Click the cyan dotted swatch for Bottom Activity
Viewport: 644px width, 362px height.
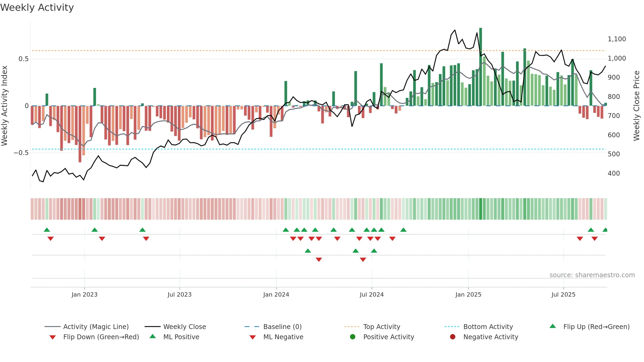[452, 327]
